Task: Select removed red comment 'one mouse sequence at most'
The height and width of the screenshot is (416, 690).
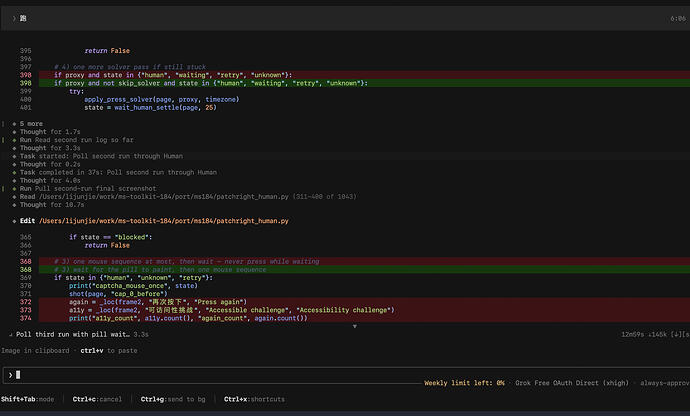Action: pos(364,261)
